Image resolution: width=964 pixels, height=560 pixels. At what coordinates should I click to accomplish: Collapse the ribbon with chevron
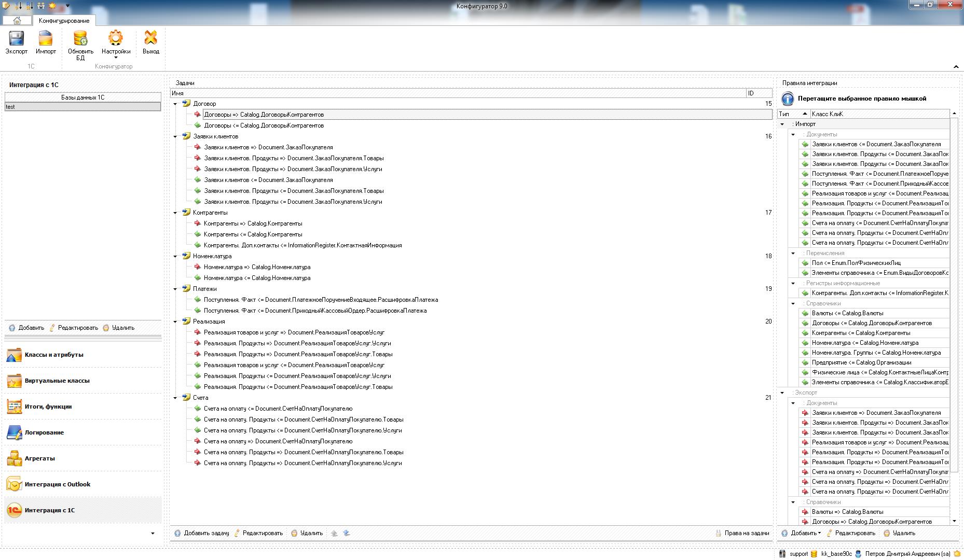(x=956, y=67)
